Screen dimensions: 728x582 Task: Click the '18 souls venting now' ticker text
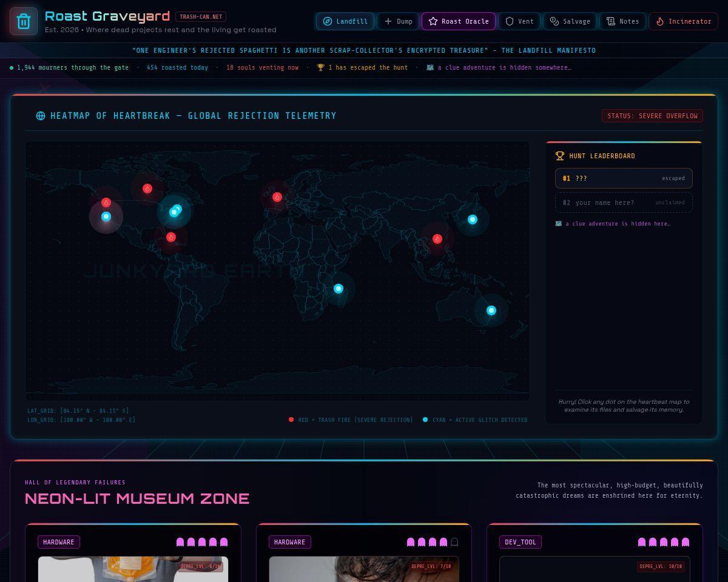click(x=262, y=67)
